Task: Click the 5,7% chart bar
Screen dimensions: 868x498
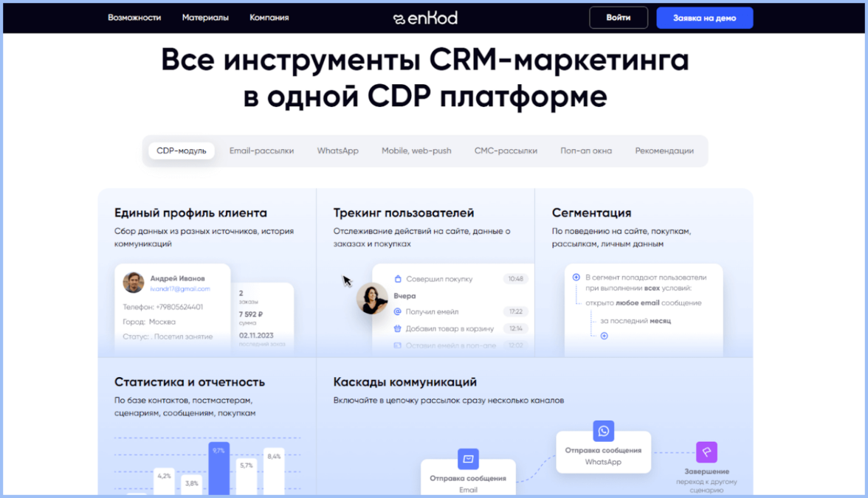Action: click(x=247, y=477)
